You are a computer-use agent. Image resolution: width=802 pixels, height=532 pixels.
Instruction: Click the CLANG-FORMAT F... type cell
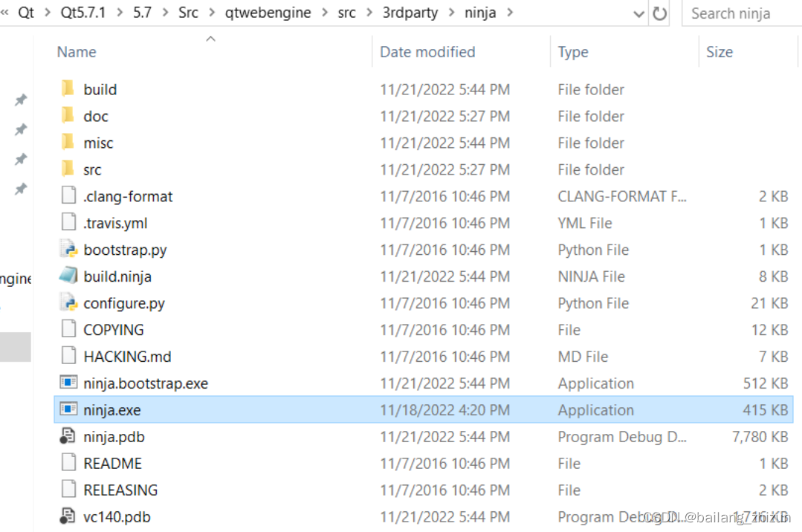622,196
